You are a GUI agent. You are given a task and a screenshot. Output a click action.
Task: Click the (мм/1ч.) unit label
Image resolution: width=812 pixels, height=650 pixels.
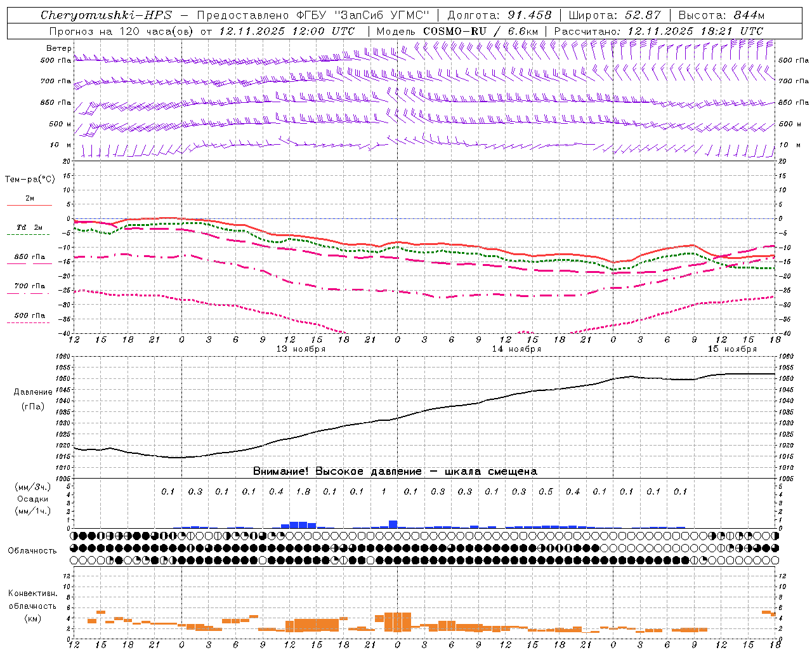tap(33, 511)
